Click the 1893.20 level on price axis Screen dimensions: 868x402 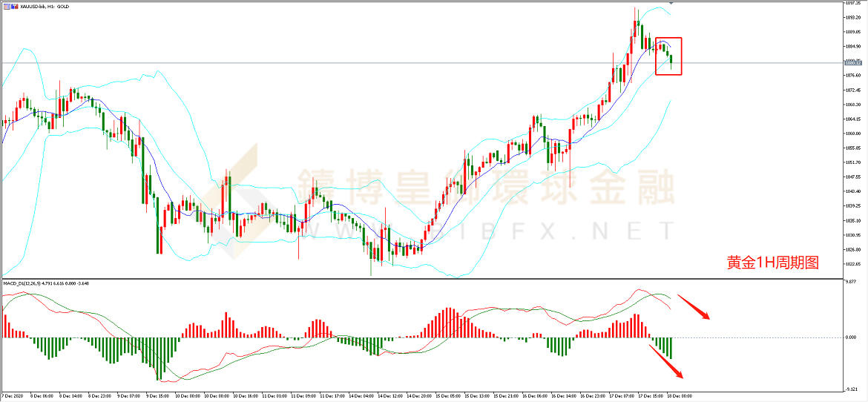coord(853,18)
